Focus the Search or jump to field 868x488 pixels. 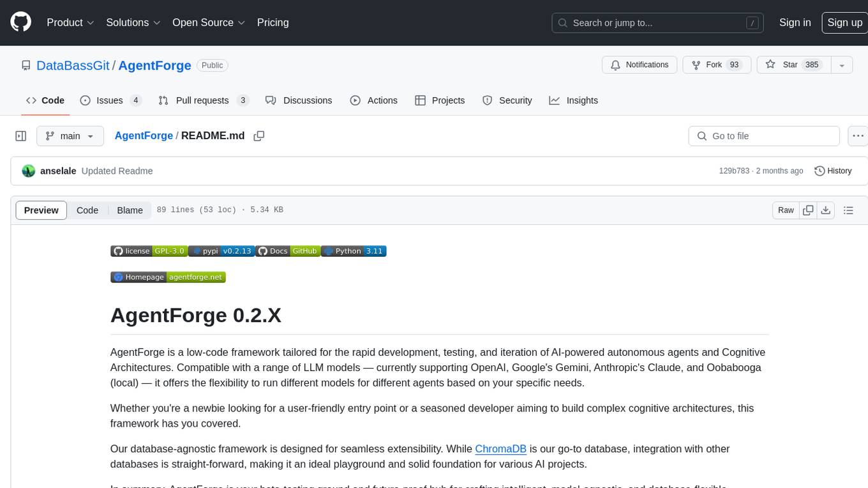(657, 23)
